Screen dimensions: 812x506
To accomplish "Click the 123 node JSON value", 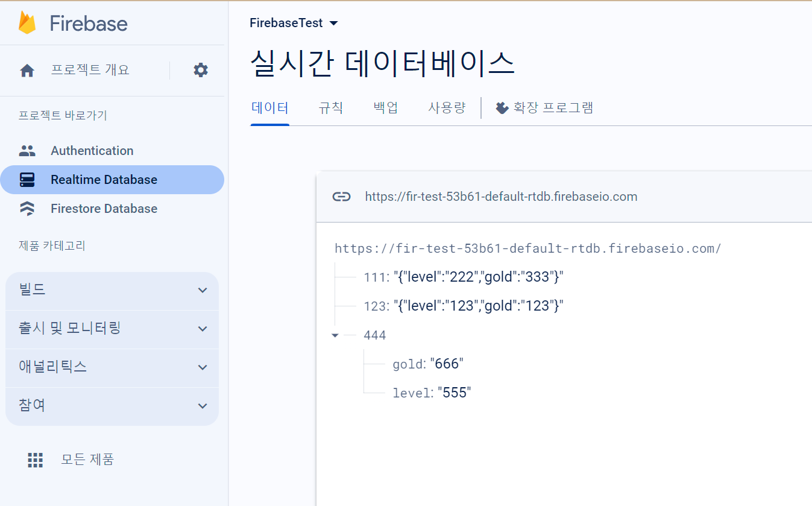I will click(x=479, y=306).
